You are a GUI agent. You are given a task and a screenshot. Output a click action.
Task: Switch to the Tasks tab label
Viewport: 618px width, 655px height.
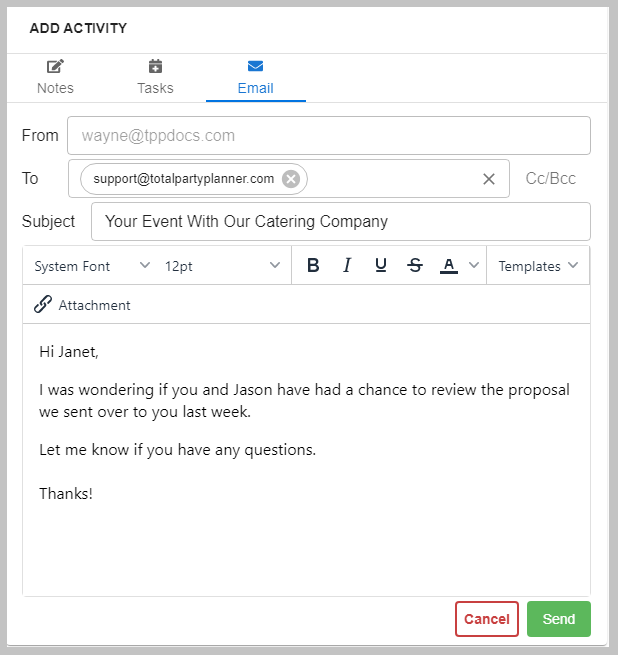(x=155, y=88)
